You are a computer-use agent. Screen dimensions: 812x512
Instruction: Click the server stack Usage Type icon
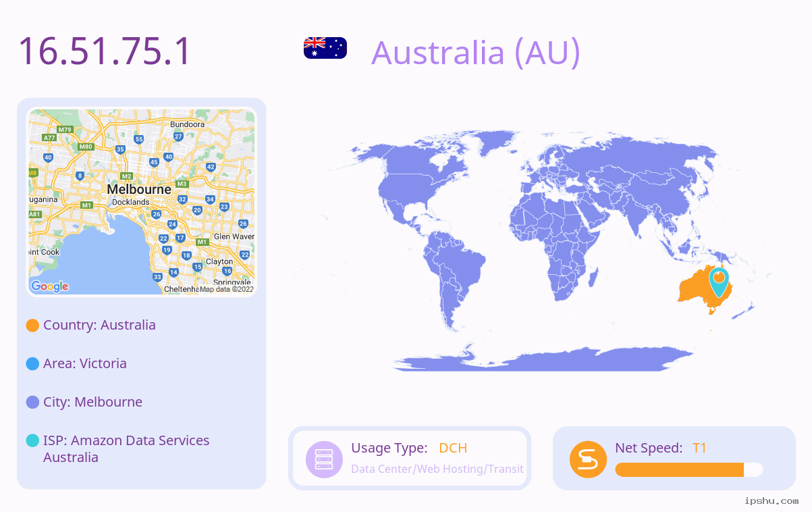point(325,459)
